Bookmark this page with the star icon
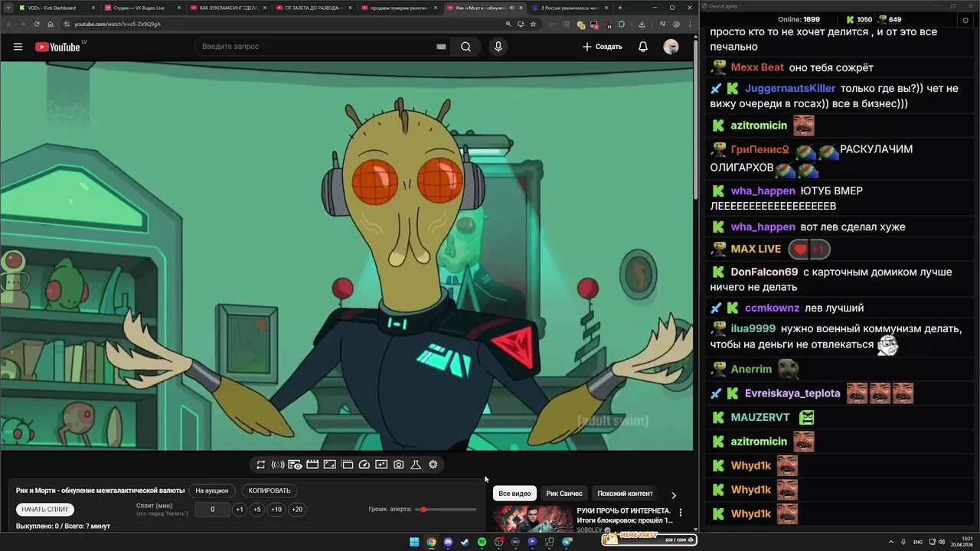Image resolution: width=980 pixels, height=551 pixels. (533, 24)
